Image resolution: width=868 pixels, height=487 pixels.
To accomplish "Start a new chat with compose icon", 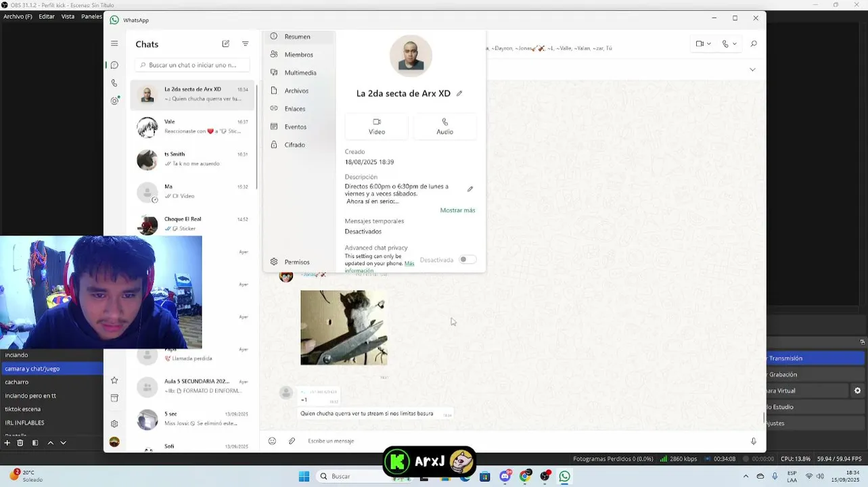I will [x=226, y=44].
